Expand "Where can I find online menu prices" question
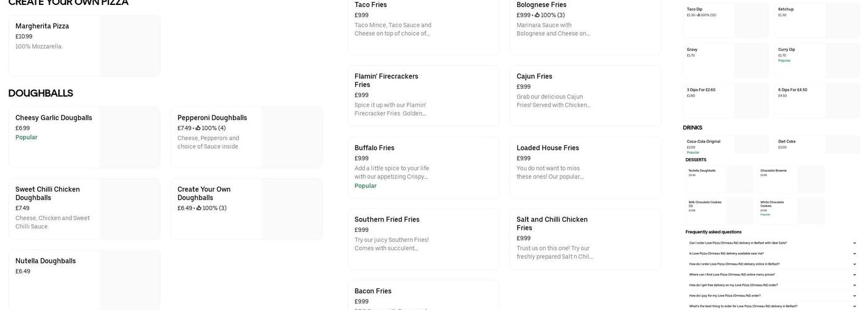 click(854, 275)
